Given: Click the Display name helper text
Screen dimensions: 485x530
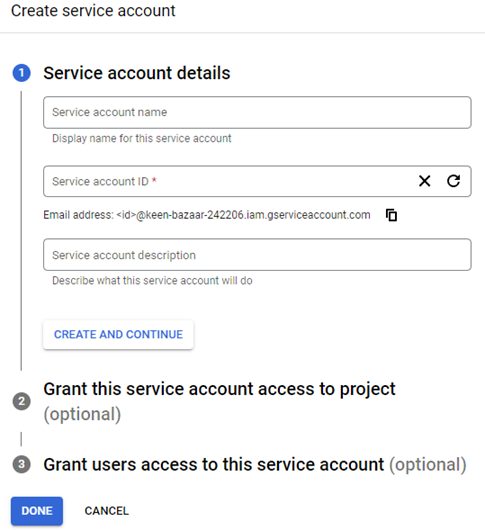Looking at the screenshot, I should [x=142, y=138].
